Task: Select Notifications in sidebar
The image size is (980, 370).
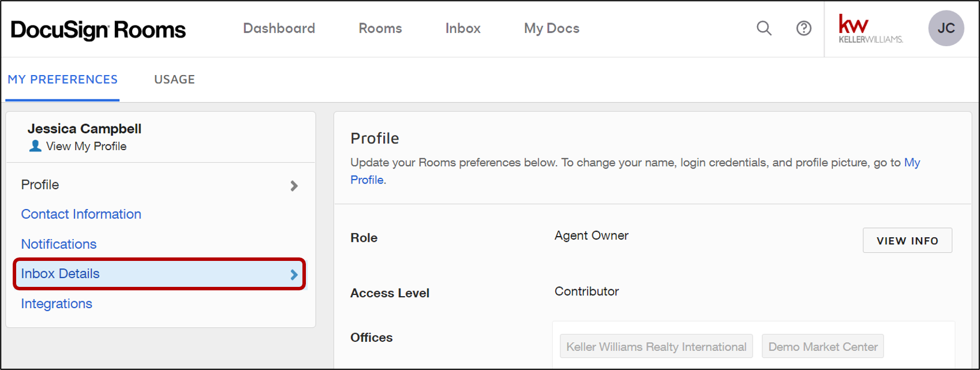Action: [x=59, y=244]
